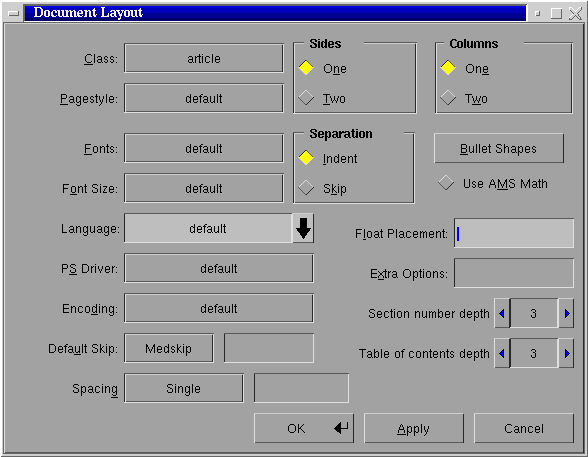
Task: Enable Use AMS Math
Action: click(493, 183)
